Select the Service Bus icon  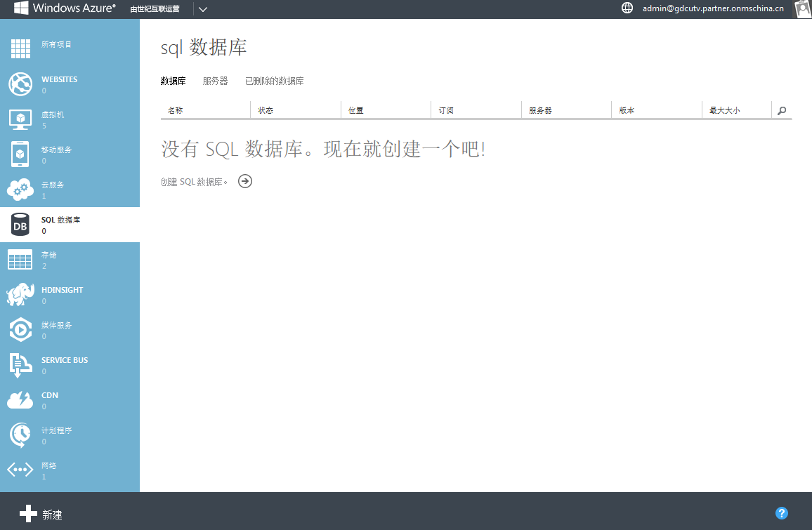[20, 365]
